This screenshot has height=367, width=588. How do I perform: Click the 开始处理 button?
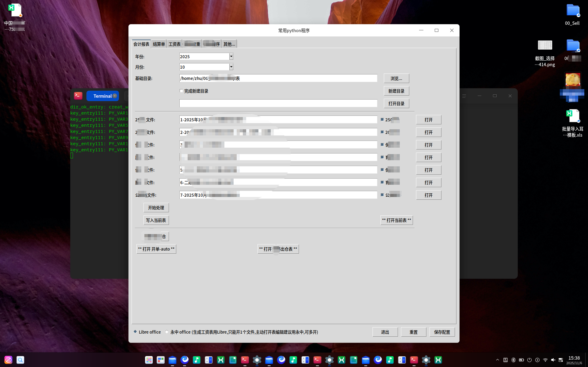tap(156, 208)
